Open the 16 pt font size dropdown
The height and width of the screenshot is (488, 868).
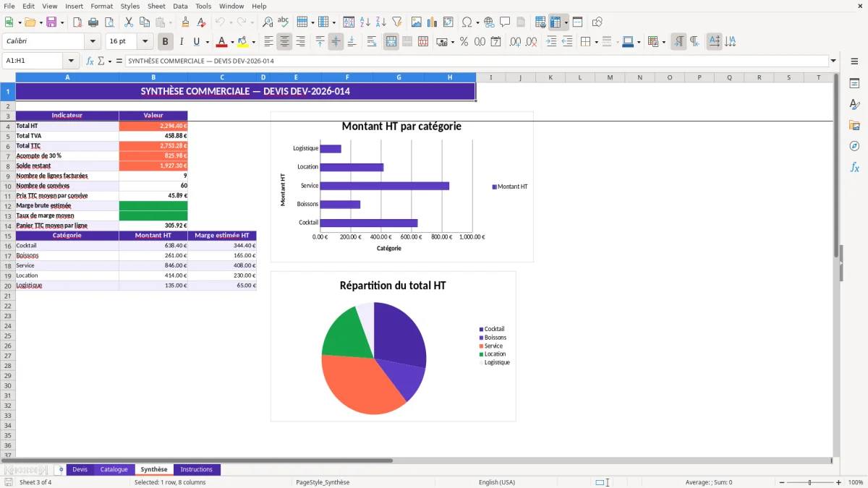[145, 42]
